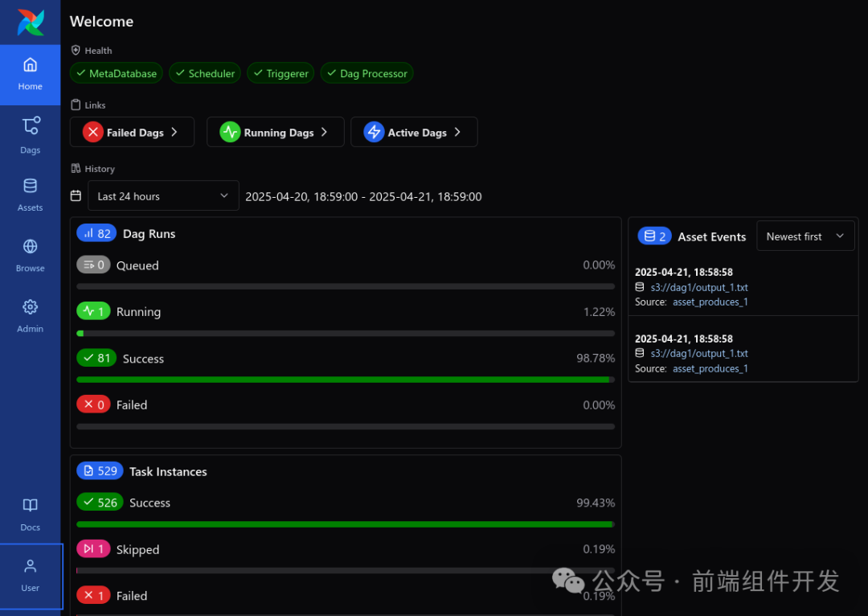Click the 2 Asset Events count badge
868x616 pixels.
coord(654,236)
